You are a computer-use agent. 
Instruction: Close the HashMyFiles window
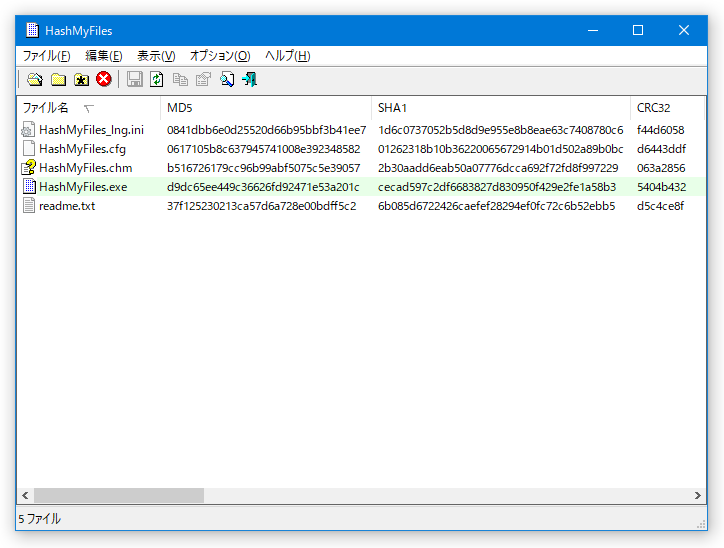click(684, 30)
